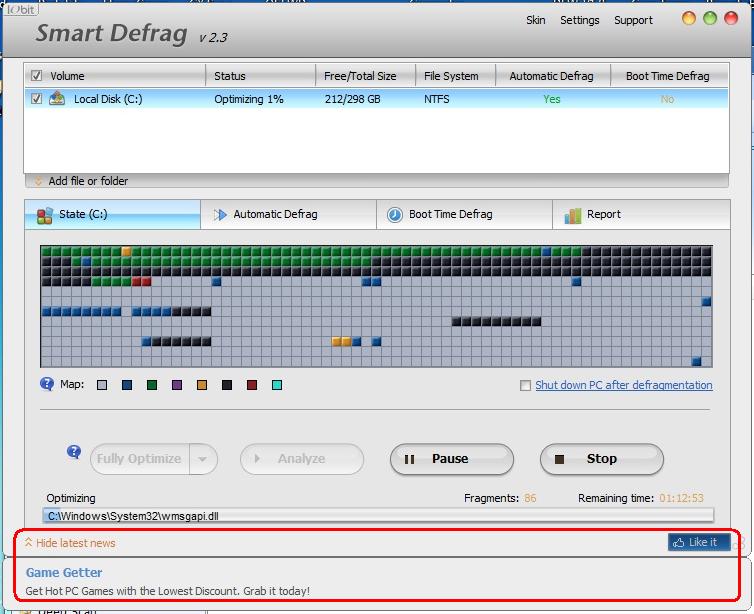This screenshot has height=614, width=754.
Task: Click the State (C:) tab icon
Action: pyautogui.click(x=45, y=215)
